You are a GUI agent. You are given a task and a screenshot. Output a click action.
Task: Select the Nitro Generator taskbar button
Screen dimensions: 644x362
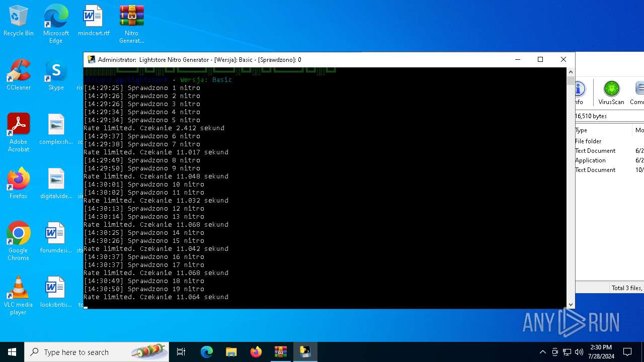(x=305, y=352)
